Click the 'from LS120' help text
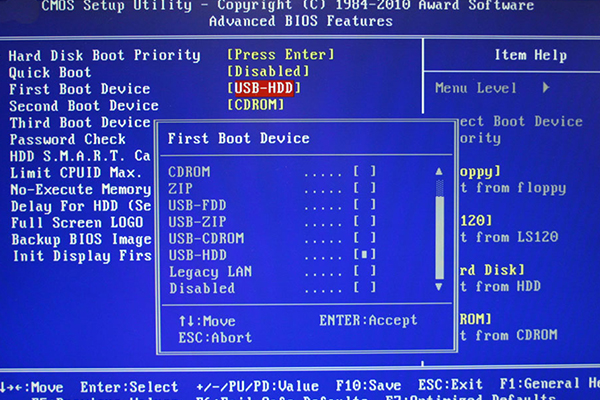 [517, 237]
